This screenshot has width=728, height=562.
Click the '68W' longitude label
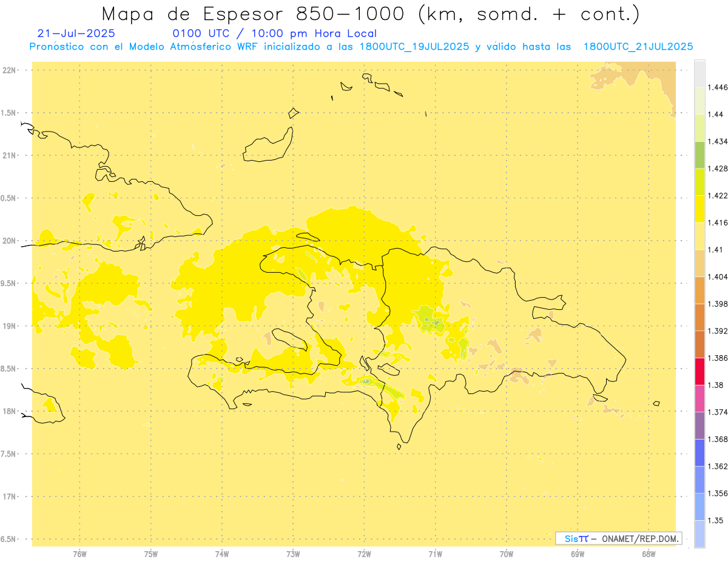[649, 554]
